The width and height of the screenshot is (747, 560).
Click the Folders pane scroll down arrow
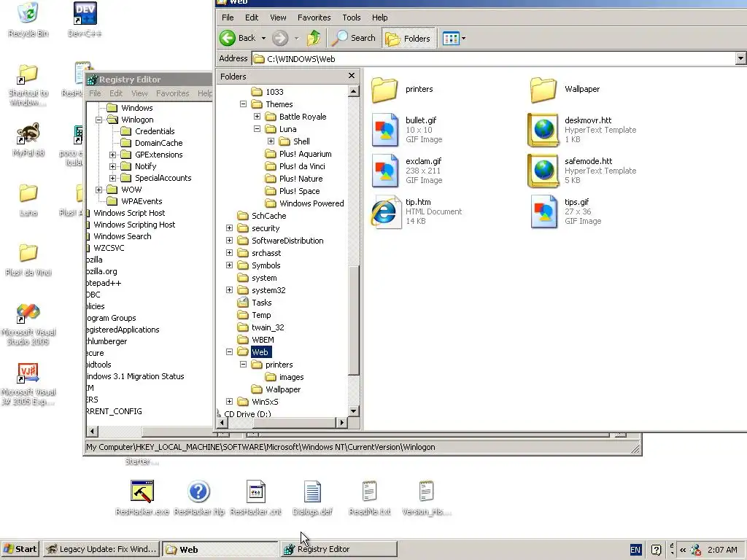pyautogui.click(x=353, y=411)
